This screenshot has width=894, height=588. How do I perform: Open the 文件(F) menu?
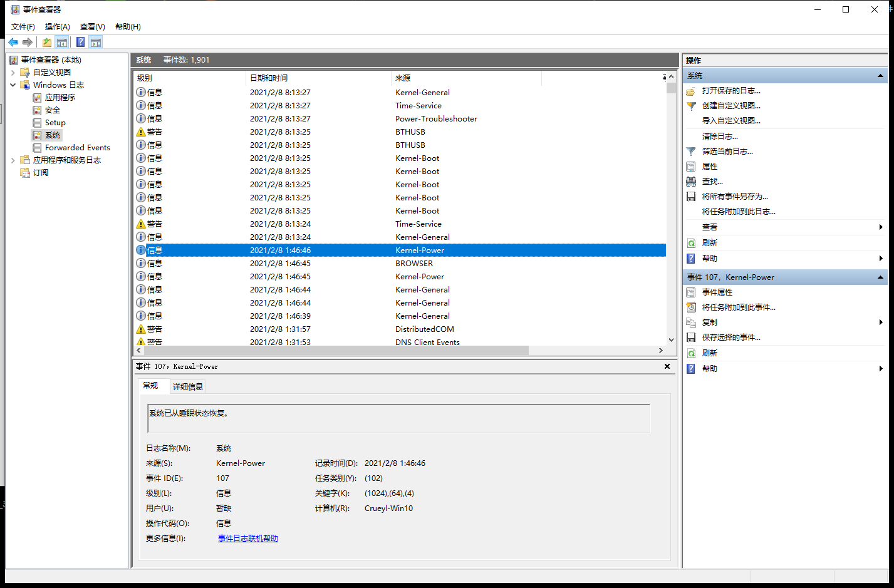tap(23, 27)
